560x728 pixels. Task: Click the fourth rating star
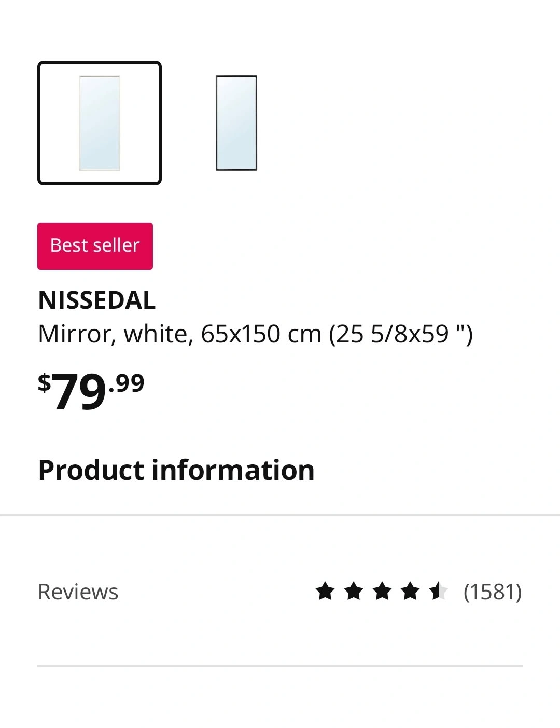tap(410, 591)
